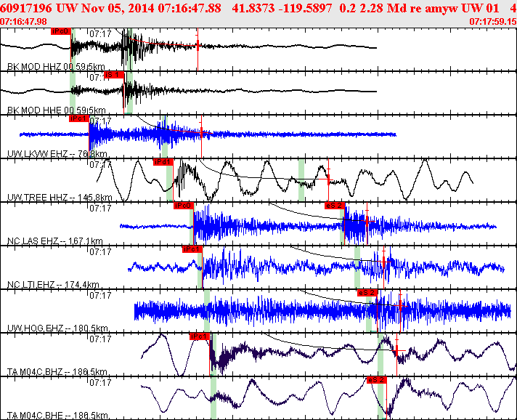Pick the iPd1 arrival flag on UW TREE HHZ
Viewport: 517px width, 420px height.
[163, 162]
